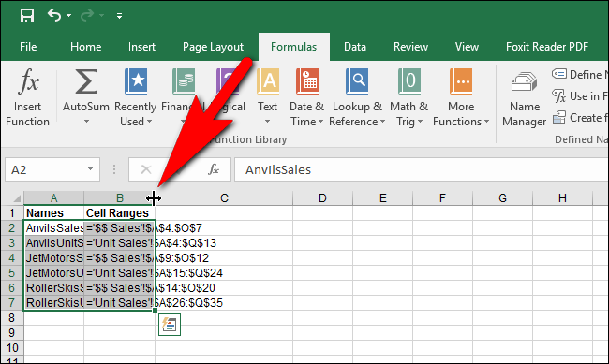Screen dimensions: 609x364
Task: Open the Customize Quick Access Toolbar dropdown
Action: click(x=119, y=16)
